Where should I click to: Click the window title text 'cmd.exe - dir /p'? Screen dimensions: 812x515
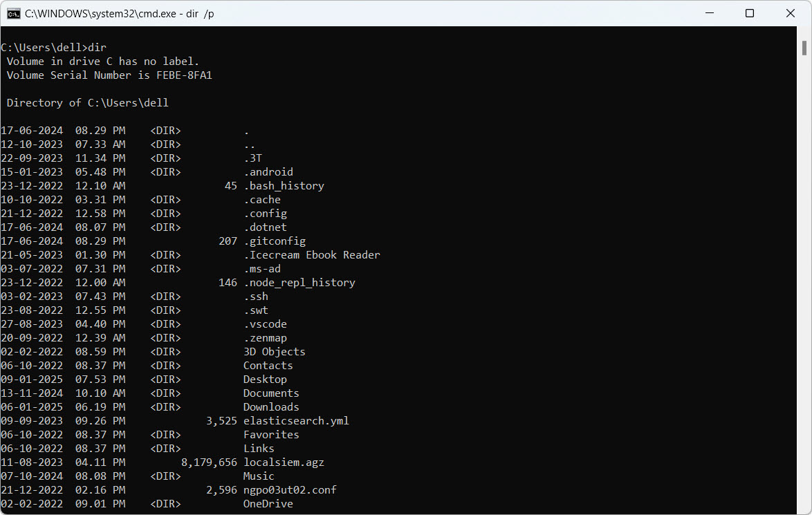tap(166, 13)
